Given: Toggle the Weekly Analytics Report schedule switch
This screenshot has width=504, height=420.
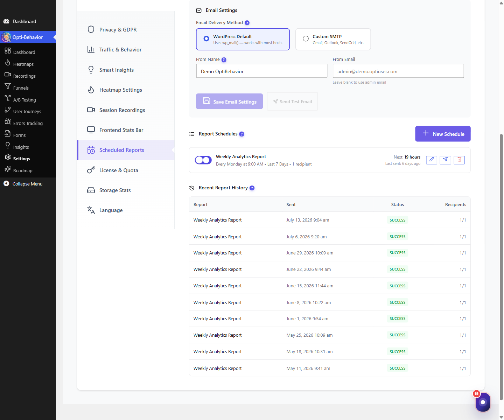Looking at the screenshot, I should [203, 160].
